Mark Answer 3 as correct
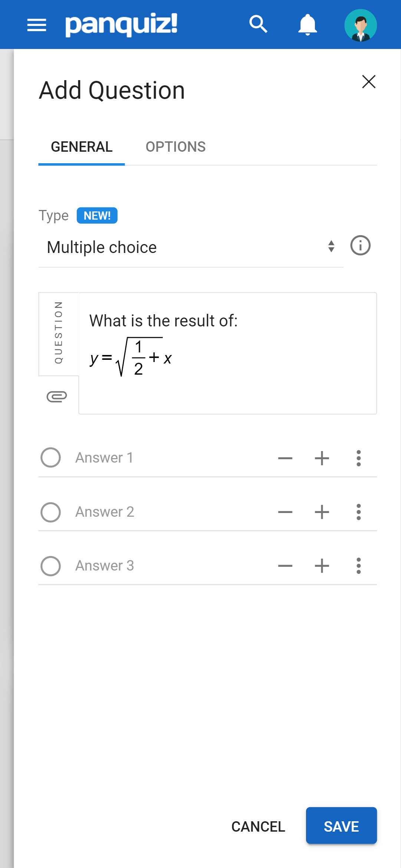This screenshot has width=401, height=868. pyautogui.click(x=51, y=566)
